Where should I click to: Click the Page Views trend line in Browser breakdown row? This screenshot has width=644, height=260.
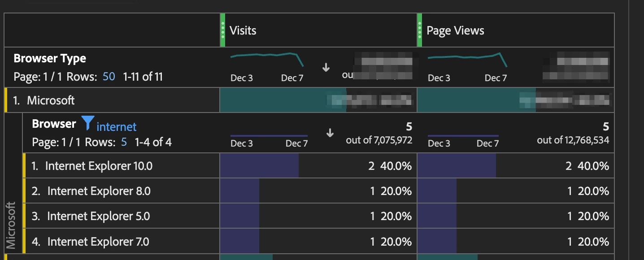463,135
